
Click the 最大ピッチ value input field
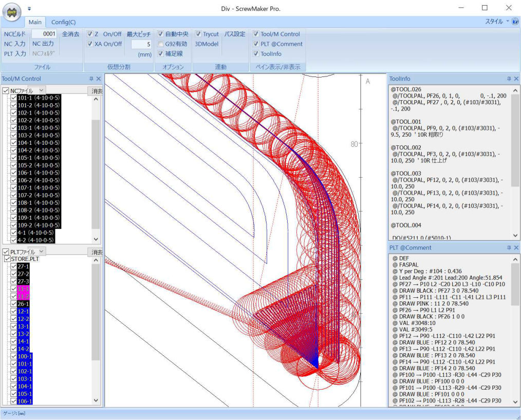(x=141, y=45)
